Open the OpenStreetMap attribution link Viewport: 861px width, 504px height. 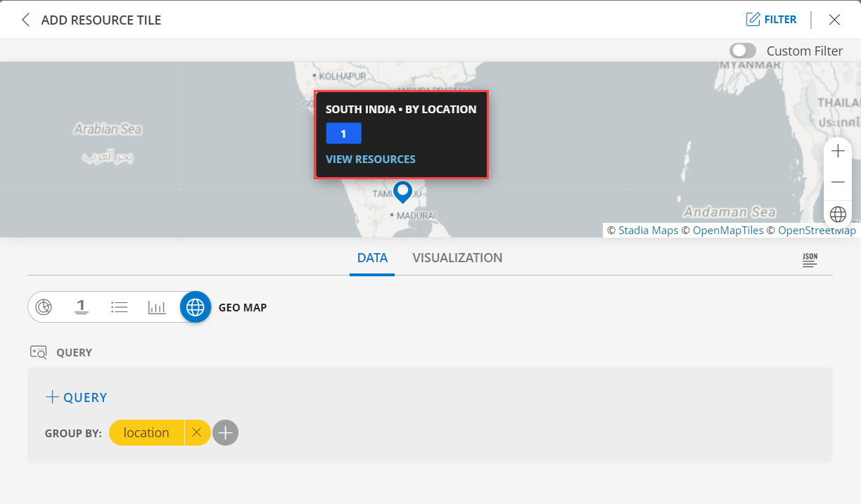[x=817, y=230]
